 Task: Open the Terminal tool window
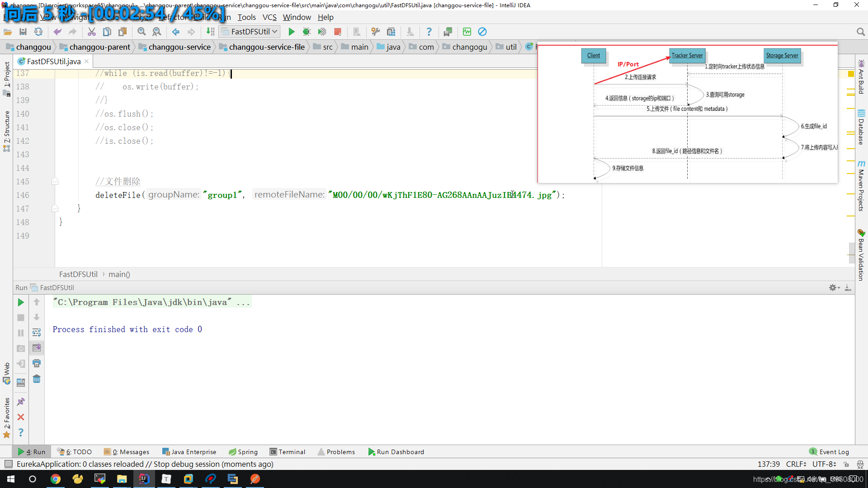(x=288, y=452)
